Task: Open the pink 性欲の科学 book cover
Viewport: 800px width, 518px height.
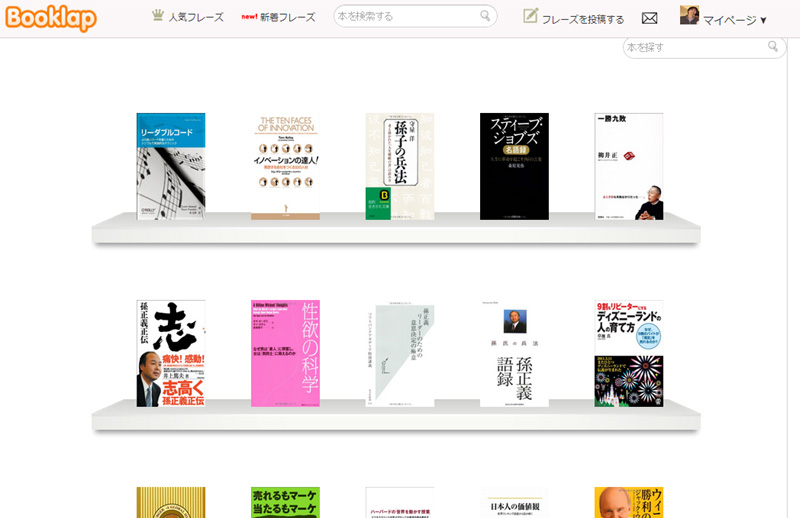Action: coord(285,353)
